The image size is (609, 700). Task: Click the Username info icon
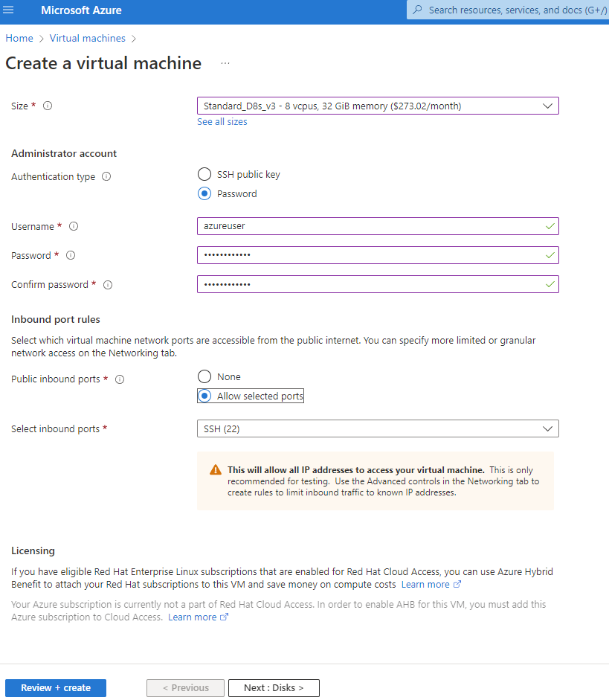[x=74, y=227]
